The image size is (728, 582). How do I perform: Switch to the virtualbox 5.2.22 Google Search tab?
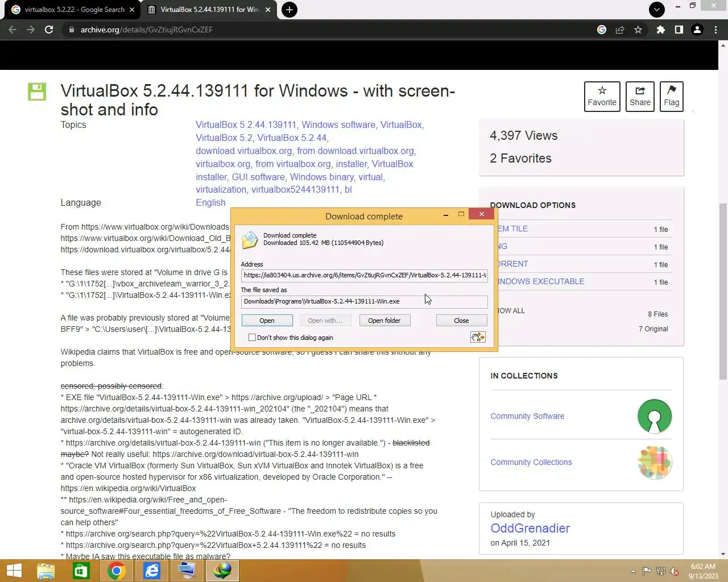pyautogui.click(x=73, y=10)
